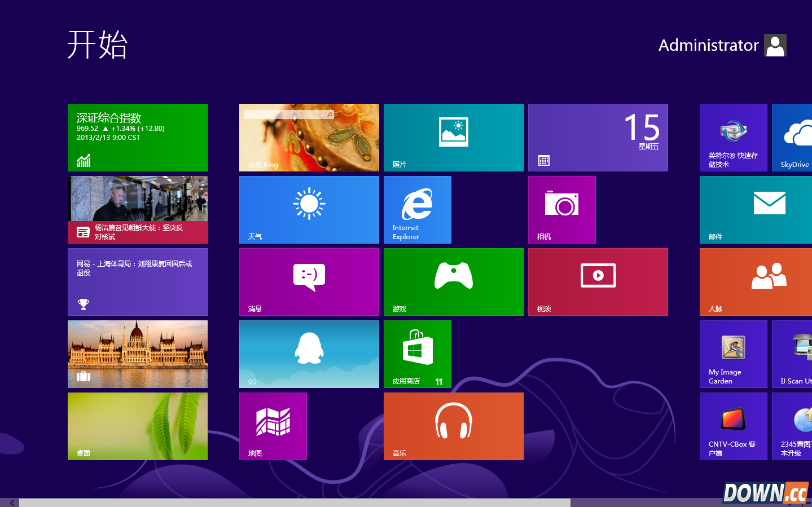The width and height of the screenshot is (812, 507).
Task: Open 英特尔 快速存储技术 (Intel Rapid Storage)
Action: [x=733, y=137]
